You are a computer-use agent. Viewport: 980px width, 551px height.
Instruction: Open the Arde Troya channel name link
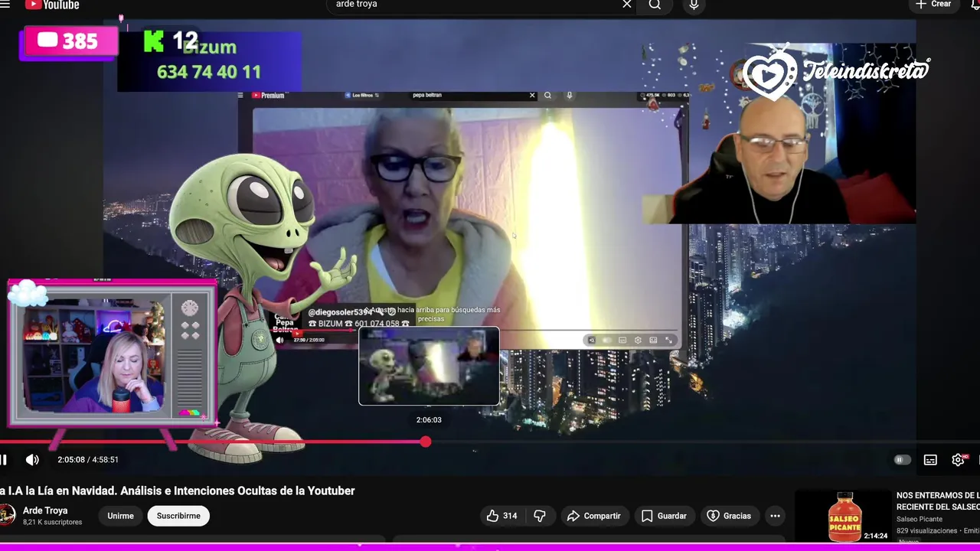(x=45, y=510)
